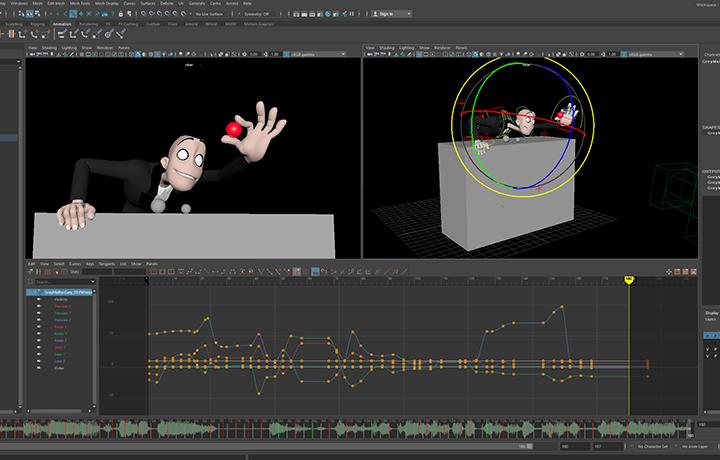Open Shading menu of left viewport
The height and width of the screenshot is (460, 720).
(x=49, y=48)
